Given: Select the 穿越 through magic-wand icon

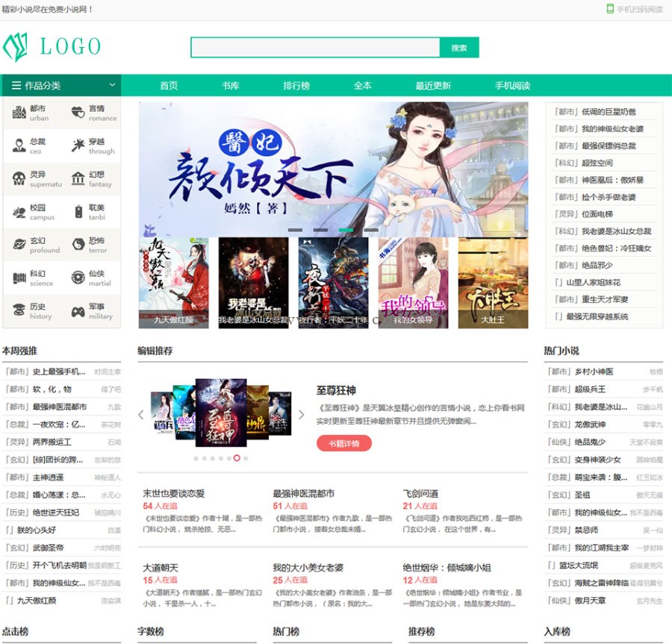Looking at the screenshot, I should point(78,144).
